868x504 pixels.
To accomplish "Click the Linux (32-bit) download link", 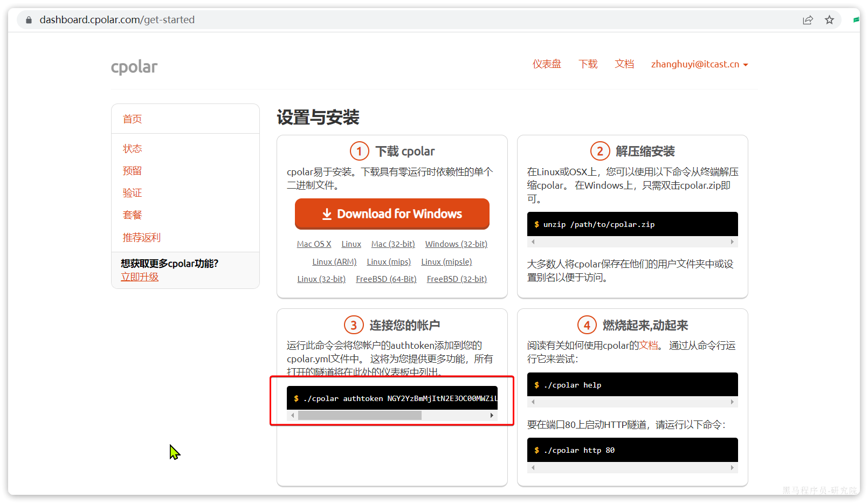I will [321, 279].
